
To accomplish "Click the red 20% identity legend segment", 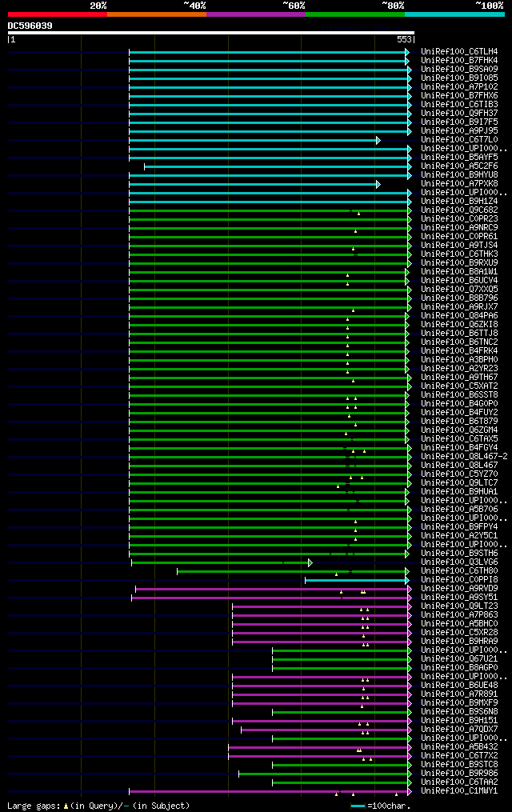I will 58,14.
